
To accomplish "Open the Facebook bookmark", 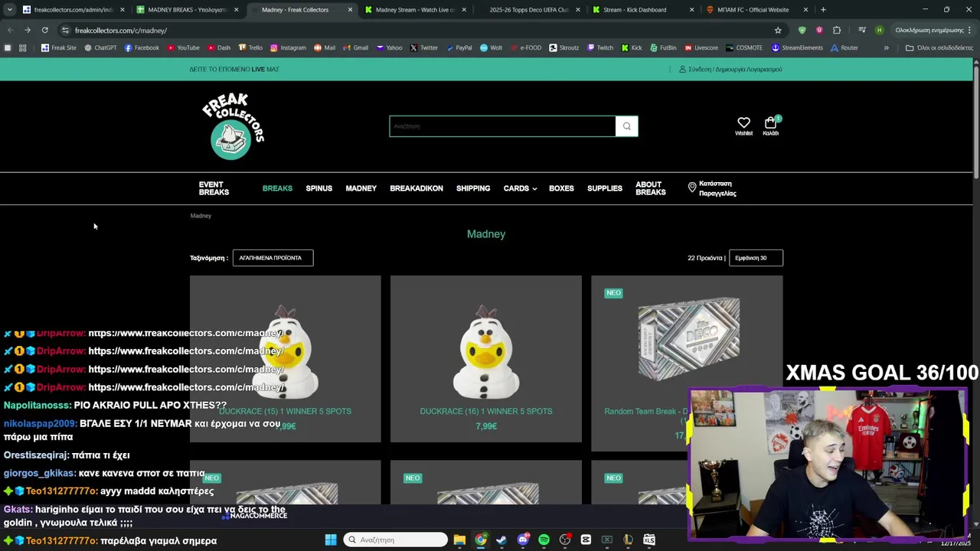I will coord(142,47).
